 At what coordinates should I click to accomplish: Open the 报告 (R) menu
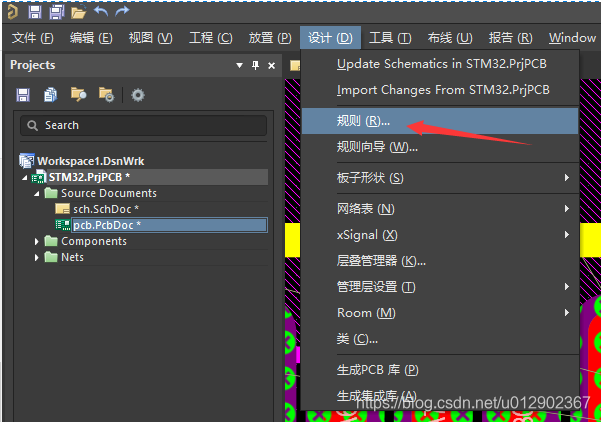(x=510, y=38)
